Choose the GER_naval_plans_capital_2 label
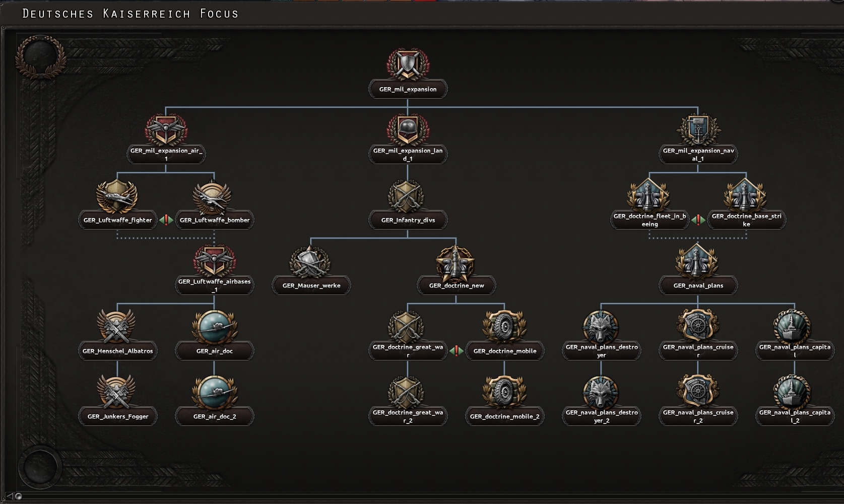Image resolution: width=844 pixels, height=504 pixels. [795, 416]
